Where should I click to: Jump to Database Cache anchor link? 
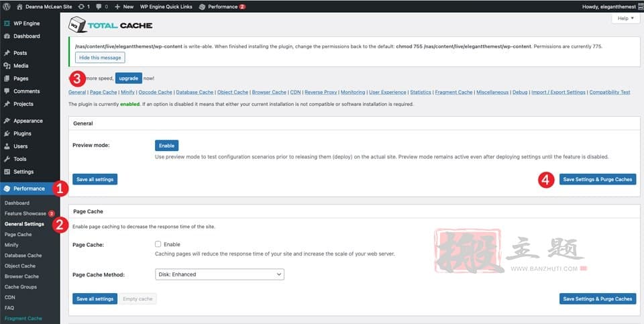pos(195,93)
